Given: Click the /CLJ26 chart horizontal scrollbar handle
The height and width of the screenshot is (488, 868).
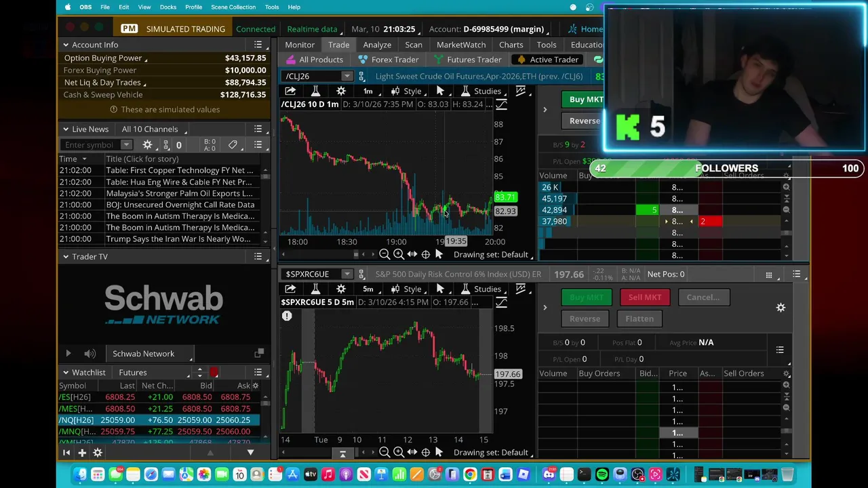Looking at the screenshot, I should pyautogui.click(x=356, y=254).
